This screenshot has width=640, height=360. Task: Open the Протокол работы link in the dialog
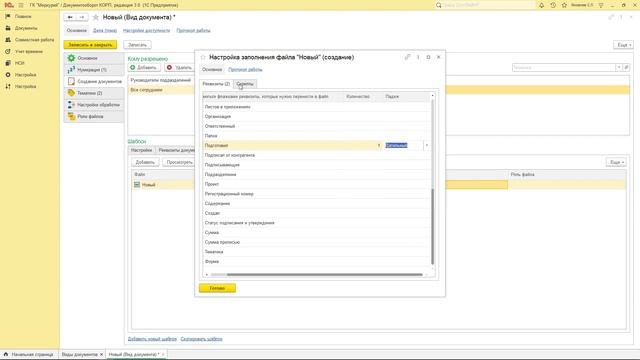point(245,69)
